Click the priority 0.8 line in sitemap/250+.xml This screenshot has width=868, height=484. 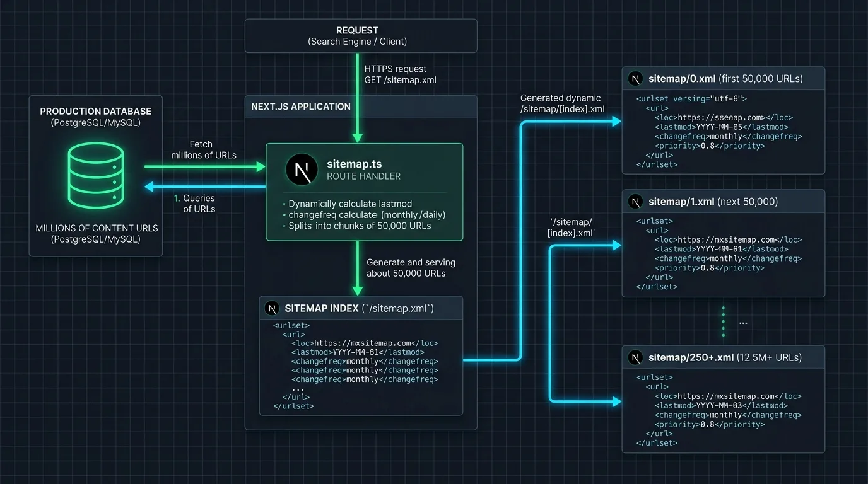[710, 424]
